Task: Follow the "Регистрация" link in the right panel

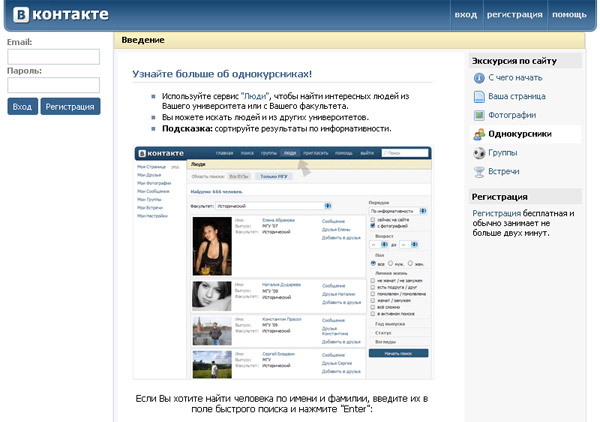Action: click(496, 213)
